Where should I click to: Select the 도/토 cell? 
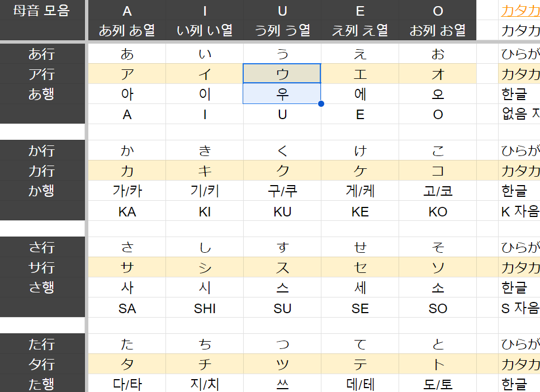tap(438, 384)
